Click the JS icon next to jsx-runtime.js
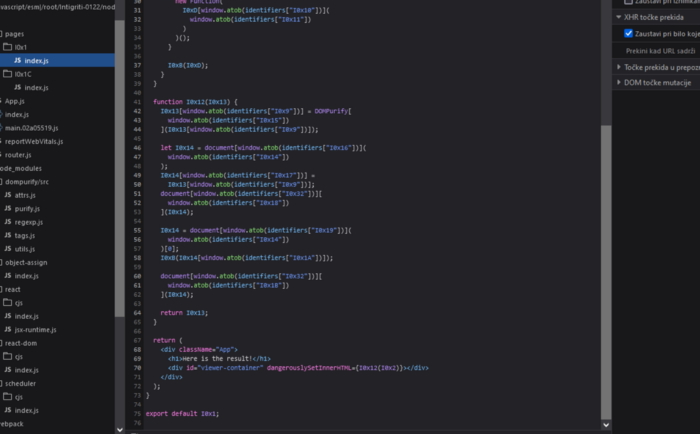This screenshot has height=434, width=700. [x=7, y=328]
